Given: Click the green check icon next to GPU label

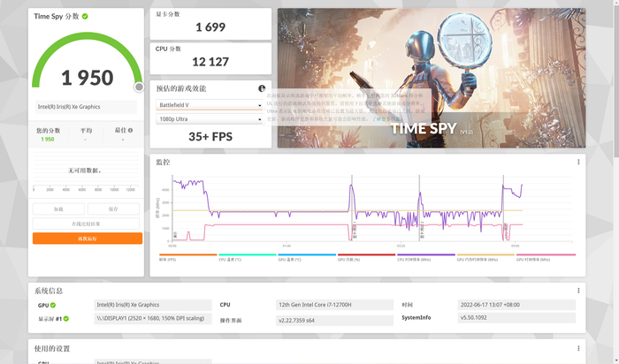Looking at the screenshot, I should [53, 305].
